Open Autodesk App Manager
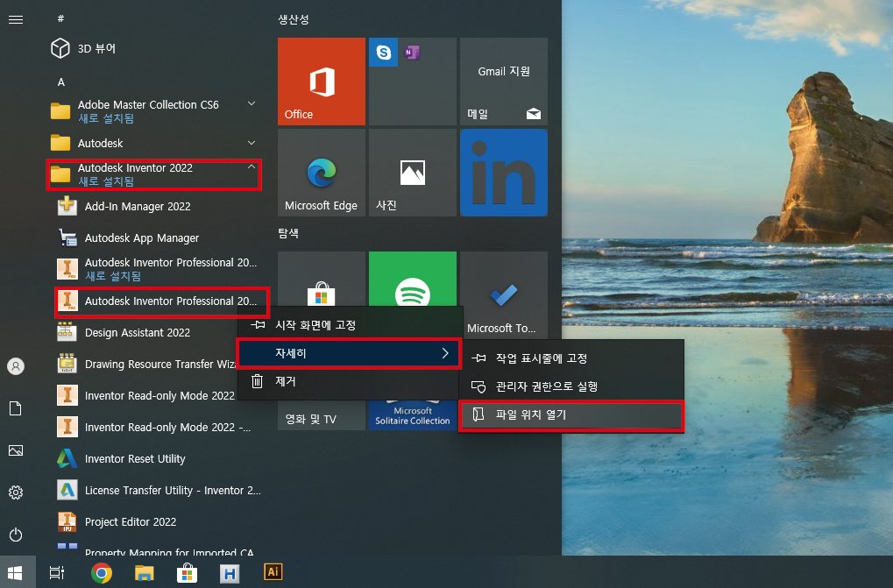This screenshot has height=588, width=893. (x=159, y=238)
